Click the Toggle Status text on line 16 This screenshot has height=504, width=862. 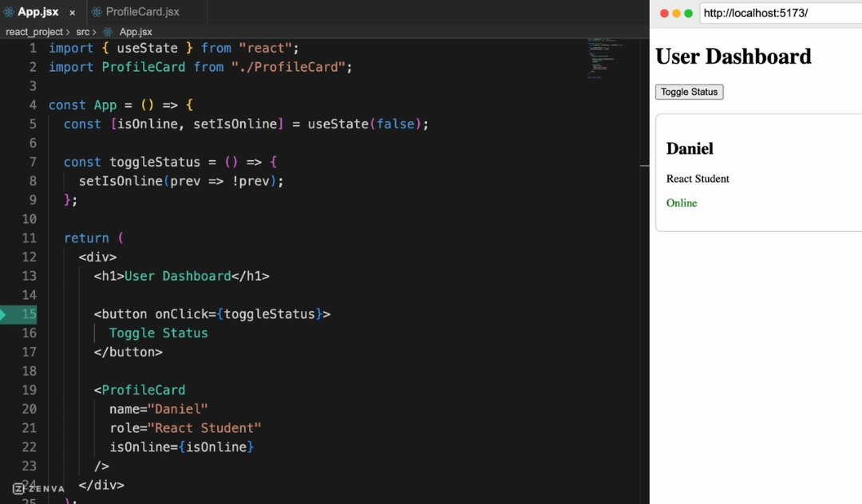158,333
